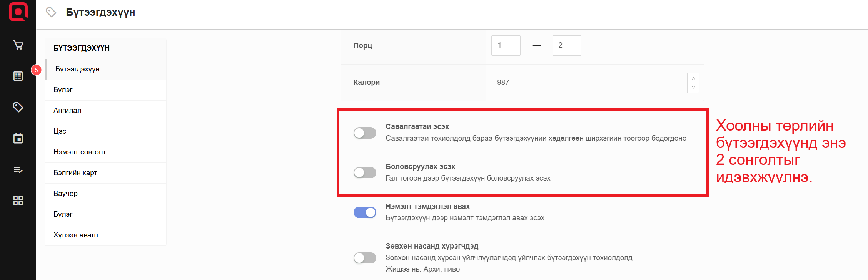This screenshot has width=868, height=280.
Task: Click the second Порц input field
Action: click(x=566, y=45)
